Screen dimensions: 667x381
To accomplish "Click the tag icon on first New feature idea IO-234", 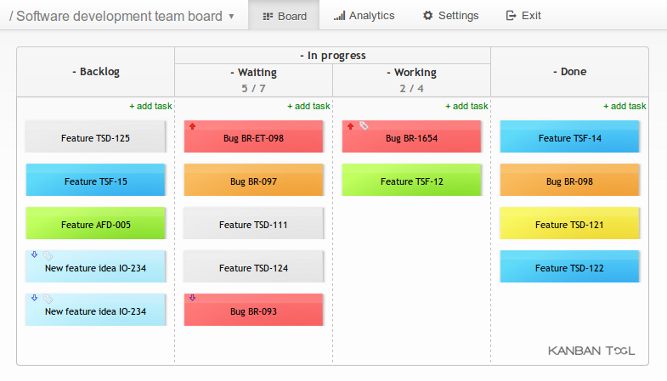I will point(48,256).
